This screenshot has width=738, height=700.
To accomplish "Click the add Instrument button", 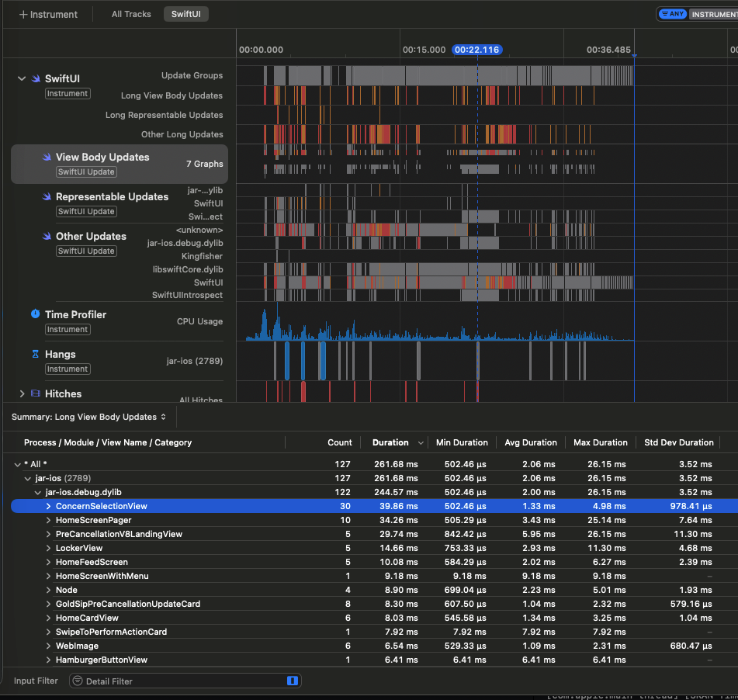I will [48, 14].
